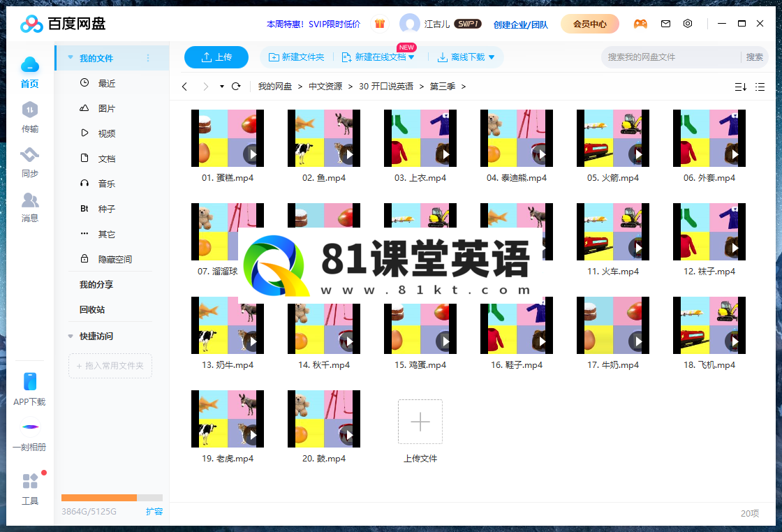Click file name 16. 鞋子.mp4
The width and height of the screenshot is (782, 532).
click(517, 365)
